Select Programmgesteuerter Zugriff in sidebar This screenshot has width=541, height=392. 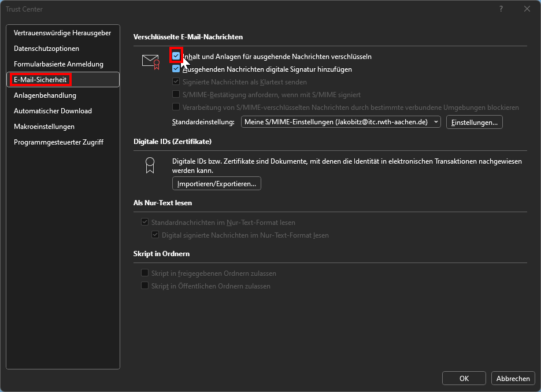(58, 142)
